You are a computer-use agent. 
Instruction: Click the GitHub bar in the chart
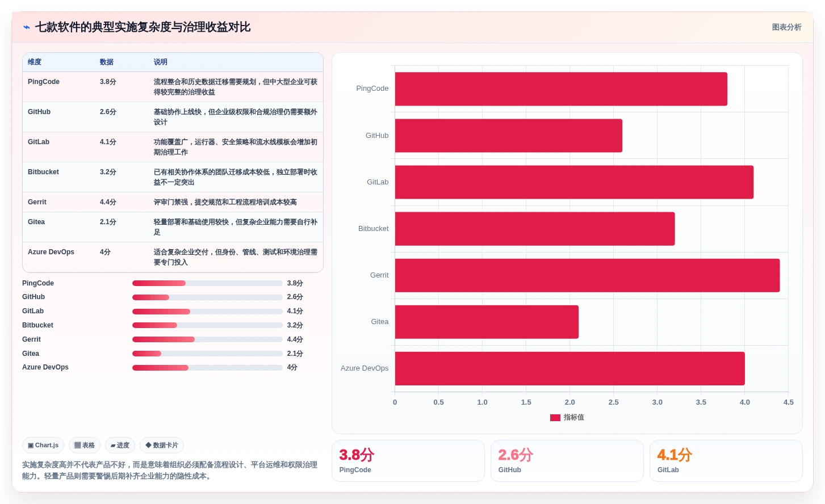509,136
